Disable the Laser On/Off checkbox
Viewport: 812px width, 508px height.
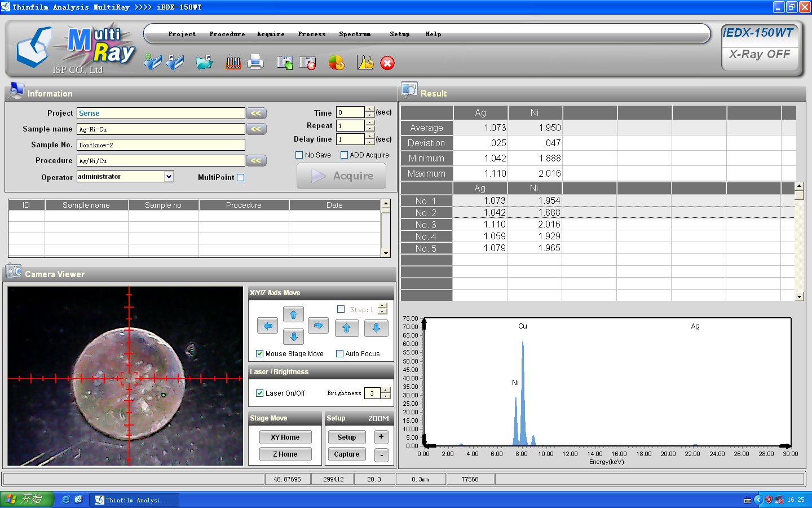point(260,393)
